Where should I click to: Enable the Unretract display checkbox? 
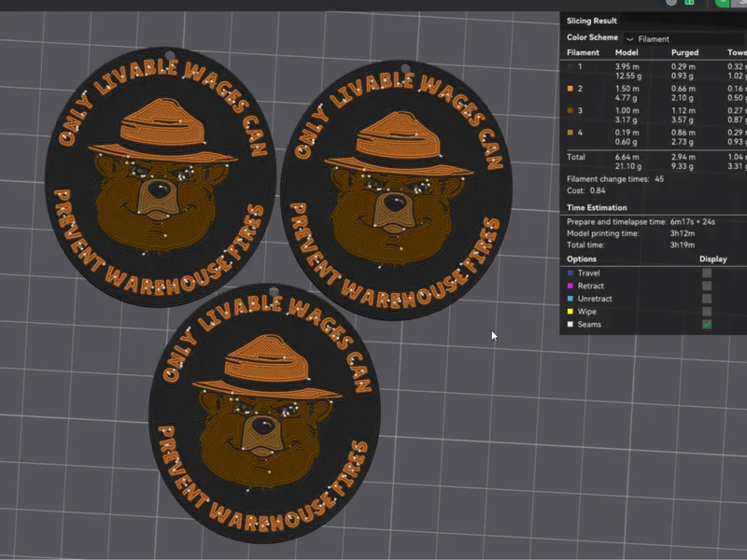coord(707,299)
